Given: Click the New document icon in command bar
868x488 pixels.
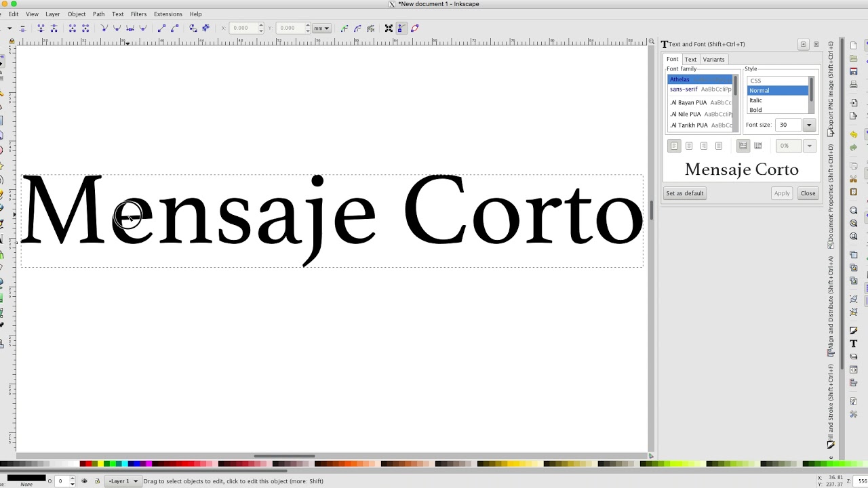Looking at the screenshot, I should point(854,45).
